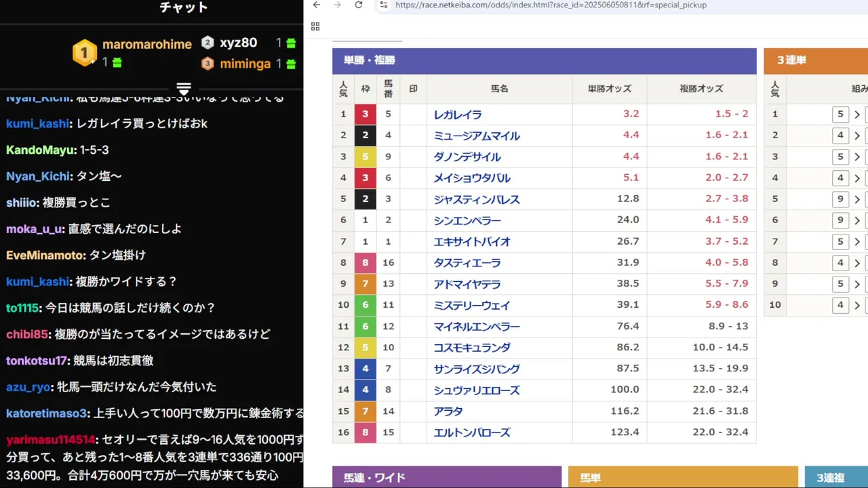
Task: Open horse ミュージアムマイル link
Action: (x=477, y=136)
